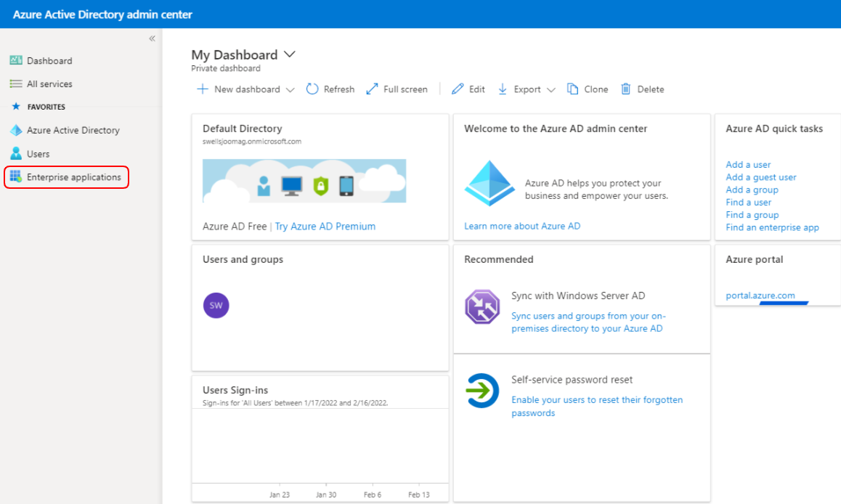Open the Learn more about Azure AD link
The image size is (841, 504).
[522, 226]
